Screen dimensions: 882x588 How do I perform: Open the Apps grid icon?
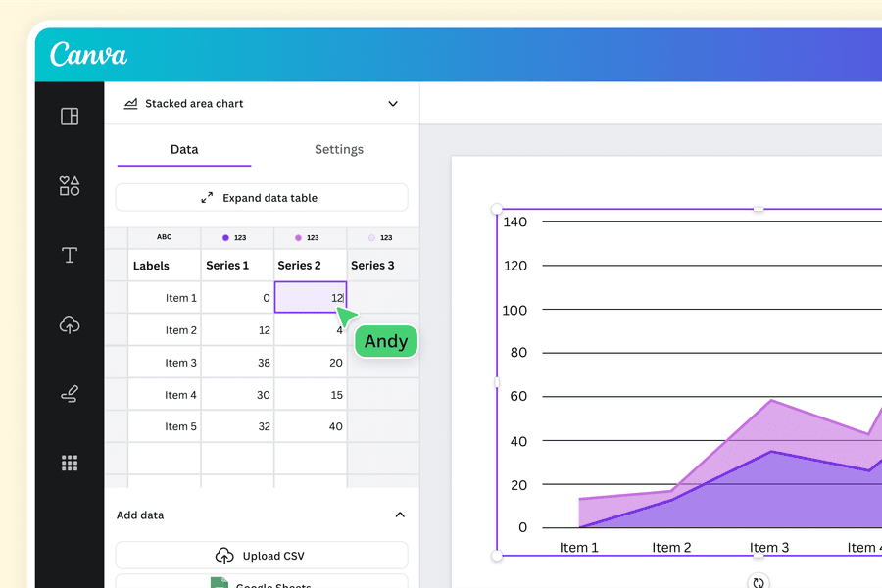coord(70,463)
